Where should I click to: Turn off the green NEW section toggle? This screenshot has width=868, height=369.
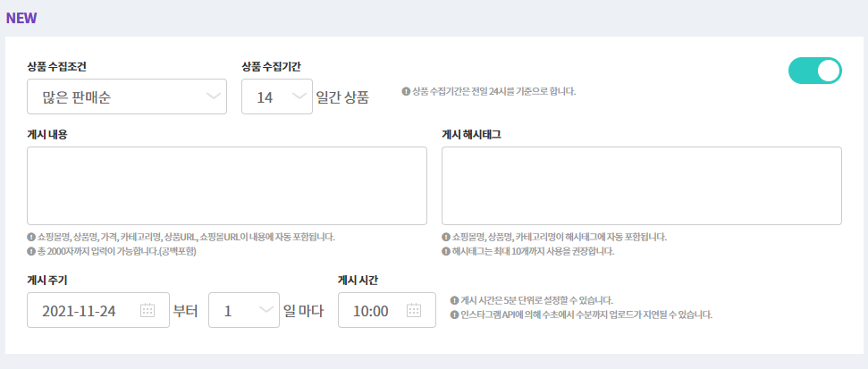(814, 71)
